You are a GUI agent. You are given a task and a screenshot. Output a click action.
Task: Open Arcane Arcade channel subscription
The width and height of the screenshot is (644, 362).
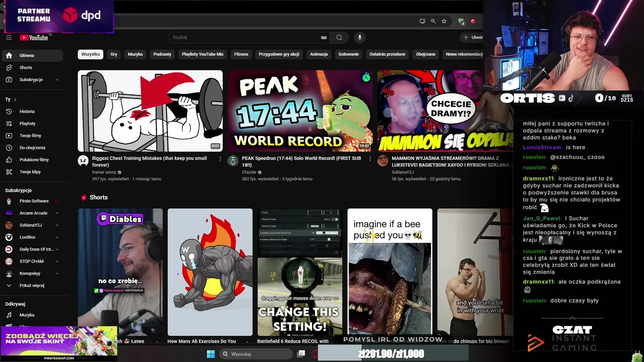pos(32,213)
